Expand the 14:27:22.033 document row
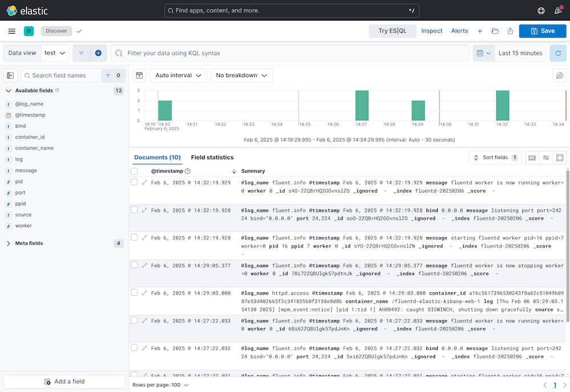The width and height of the screenshot is (570, 392). tap(144, 320)
